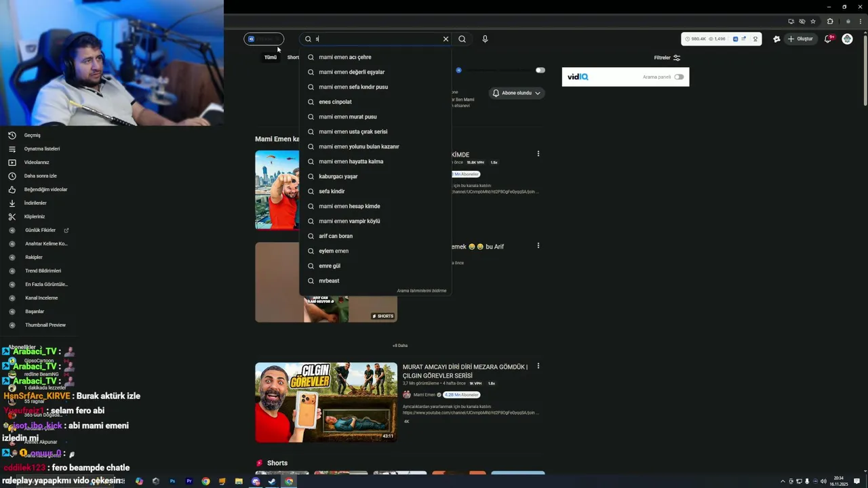Select suggestion 'kaburgacı yaşar'

375,176
